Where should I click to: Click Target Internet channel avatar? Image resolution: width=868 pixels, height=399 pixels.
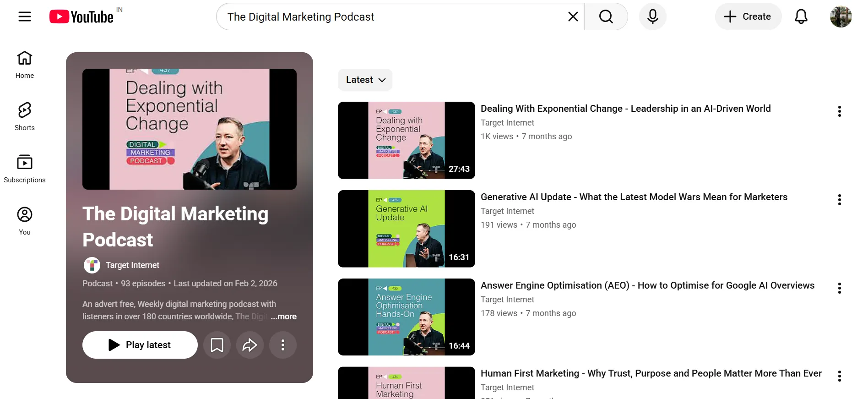[x=92, y=265]
